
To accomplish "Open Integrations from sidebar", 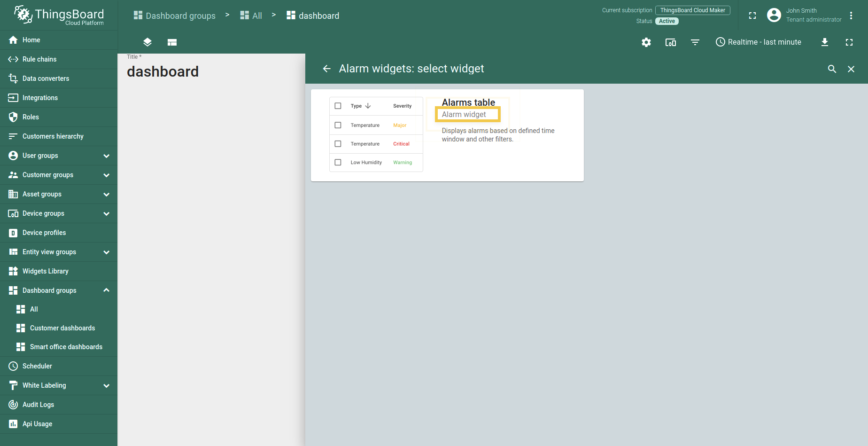I will coord(59,98).
